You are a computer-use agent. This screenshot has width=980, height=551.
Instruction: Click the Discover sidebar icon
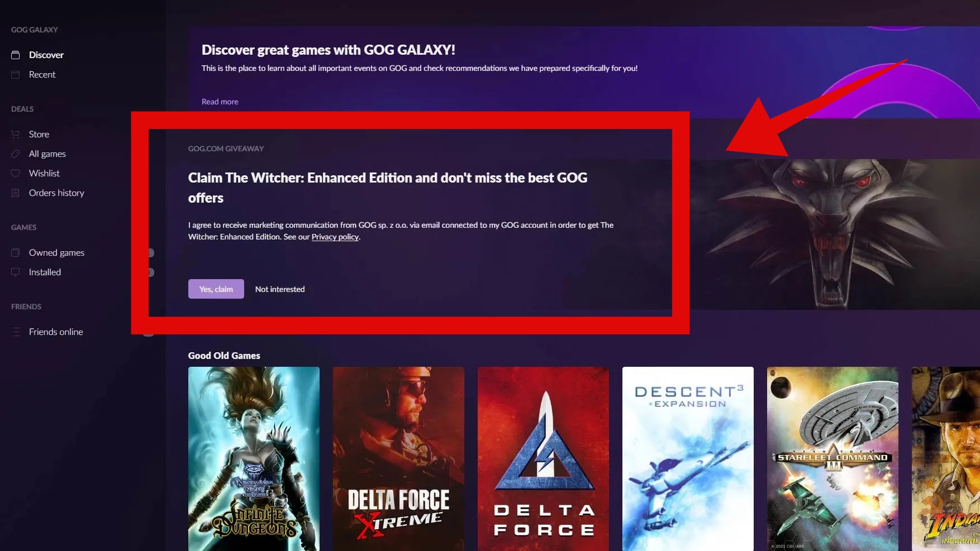click(16, 55)
